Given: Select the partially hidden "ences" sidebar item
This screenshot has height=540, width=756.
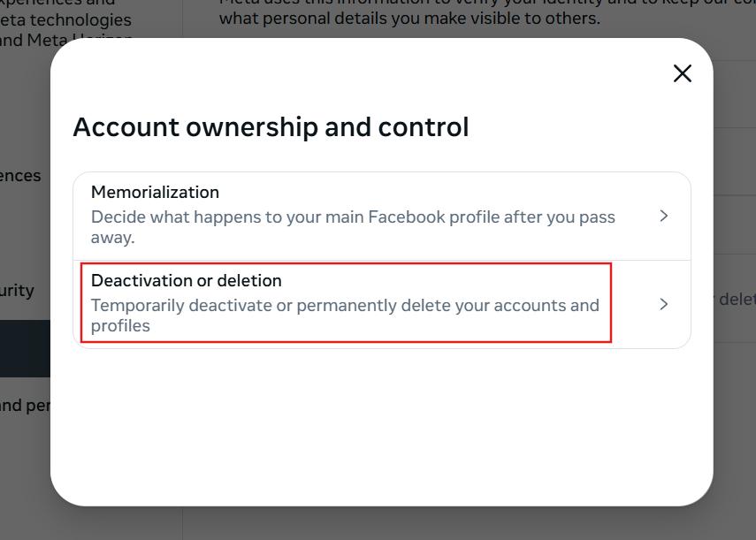Looking at the screenshot, I should click(x=20, y=176).
